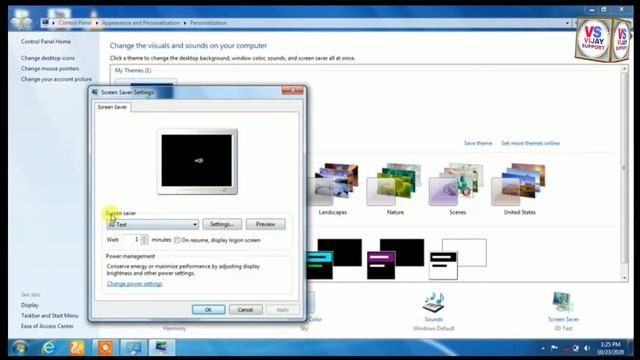640x360 pixels.
Task: Select the Landscapes theme
Action: click(x=333, y=189)
